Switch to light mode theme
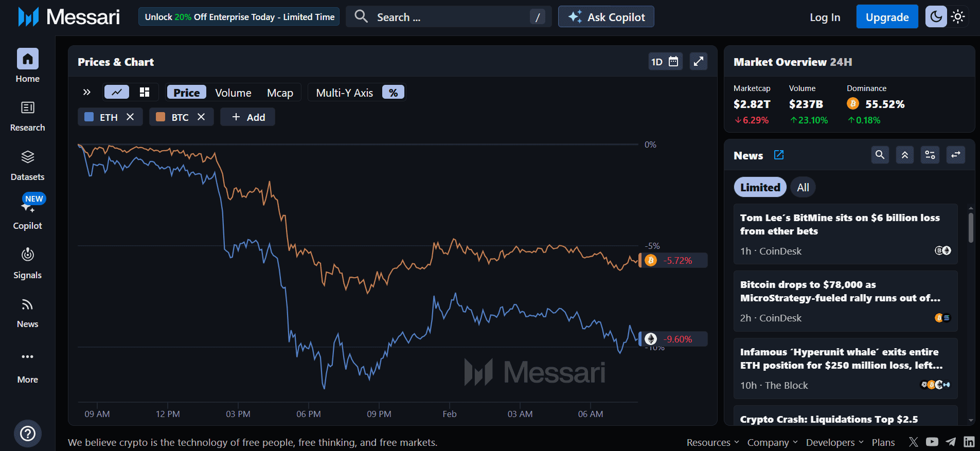Screen dimensions: 980x451 958,16
